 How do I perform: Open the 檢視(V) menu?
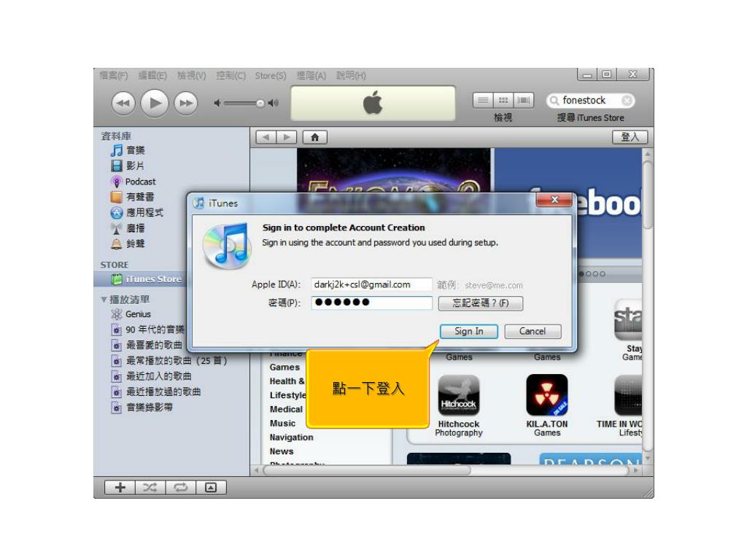[191, 76]
